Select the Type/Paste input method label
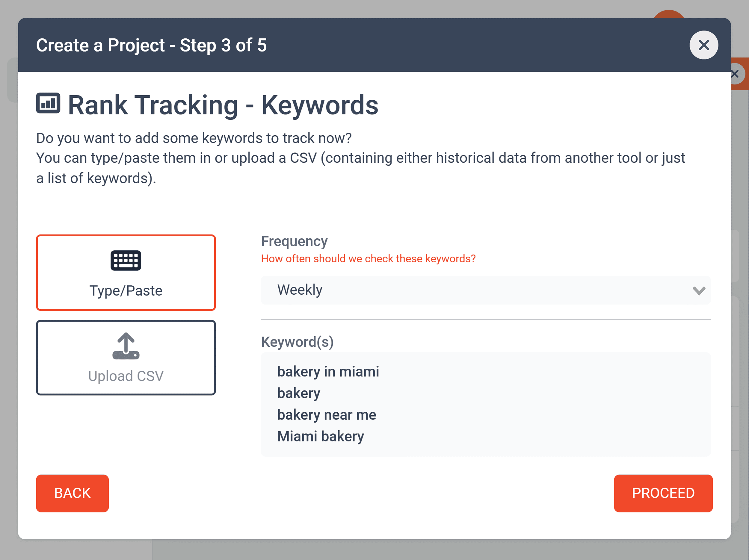Screen dimensions: 749x560 coord(126,291)
